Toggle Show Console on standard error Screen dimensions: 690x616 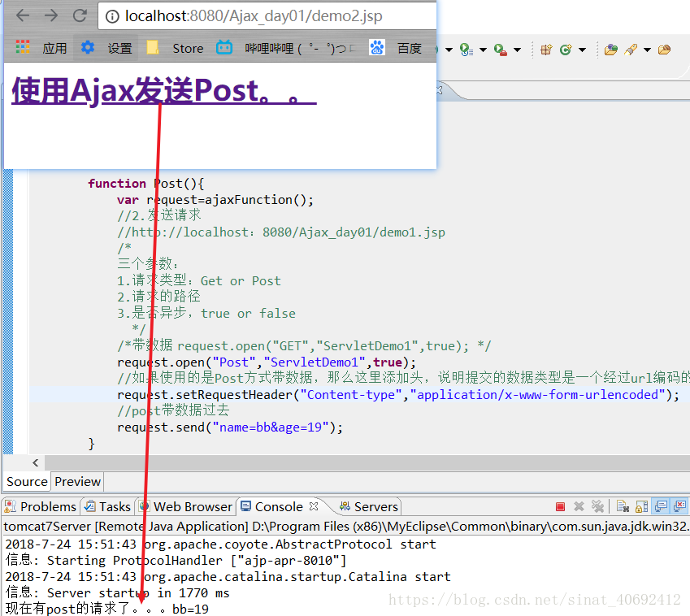[680, 507]
